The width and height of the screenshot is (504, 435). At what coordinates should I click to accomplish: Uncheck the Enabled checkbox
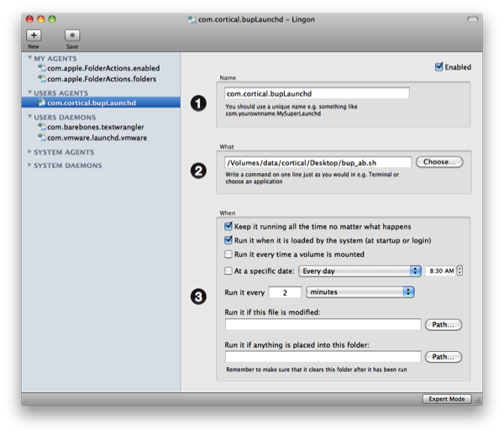pos(438,67)
